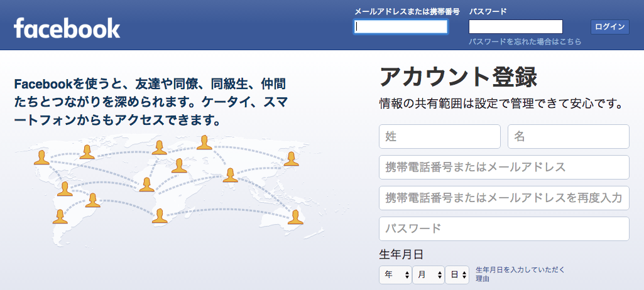Click the 携帯電話番号またはメールアドレス field
The image size is (644, 290).
click(504, 168)
